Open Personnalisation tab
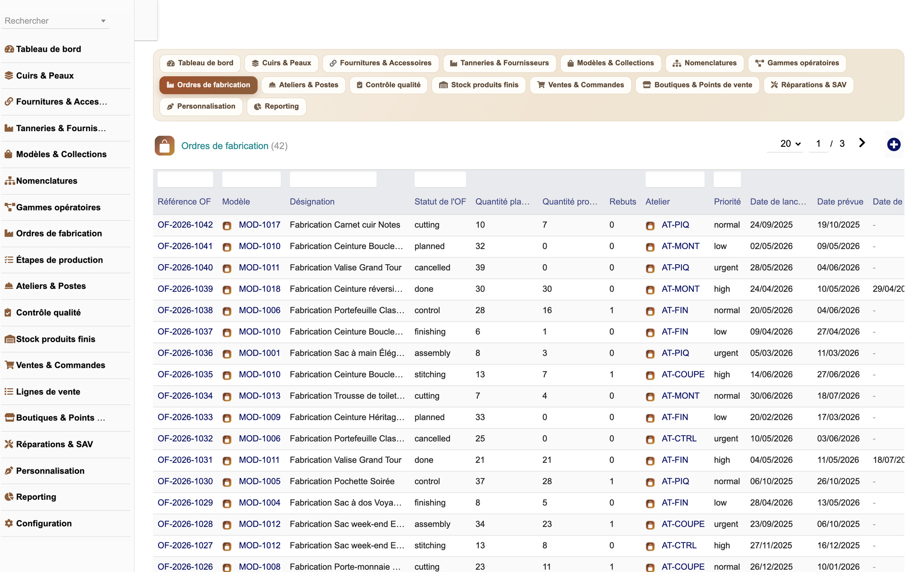This screenshot has width=924, height=572. pyautogui.click(x=201, y=106)
